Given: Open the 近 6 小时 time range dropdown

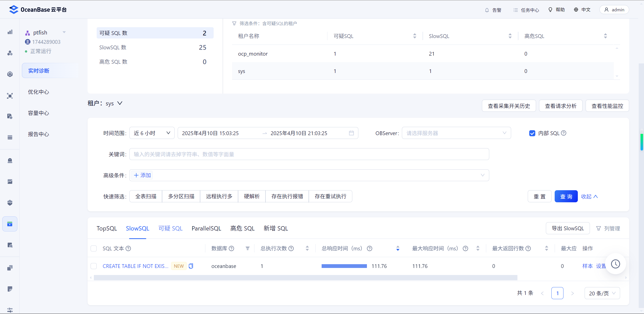Looking at the screenshot, I should [x=152, y=133].
